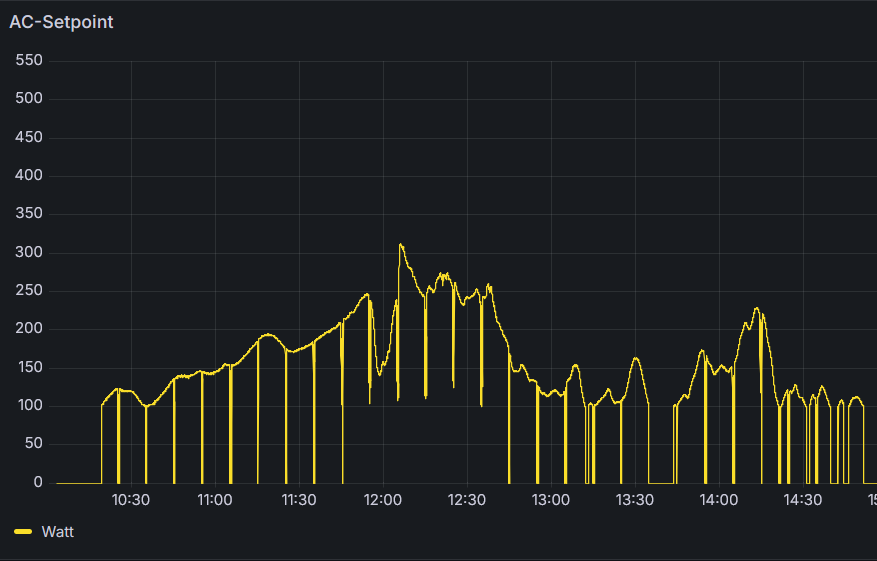The image size is (877, 561).
Task: Select the 500 y-axis tick label
Action: [30, 98]
